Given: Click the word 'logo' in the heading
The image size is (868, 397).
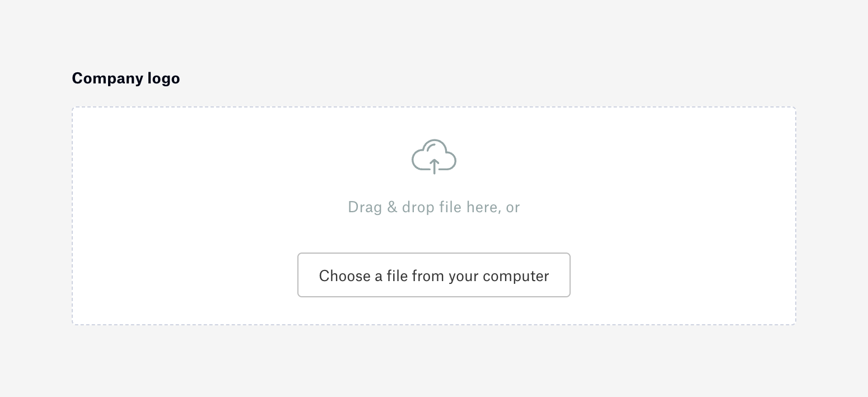Looking at the screenshot, I should 164,80.
